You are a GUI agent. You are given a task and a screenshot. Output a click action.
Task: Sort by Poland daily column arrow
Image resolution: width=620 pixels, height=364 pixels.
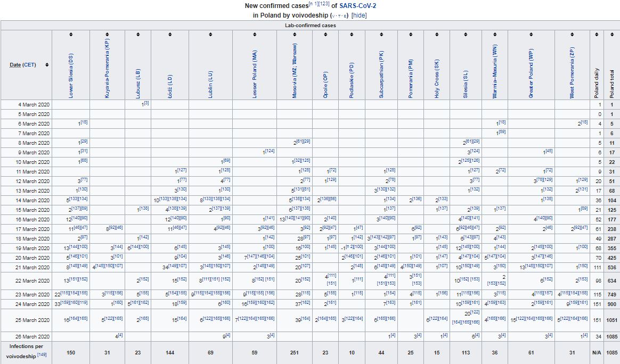tap(597, 35)
